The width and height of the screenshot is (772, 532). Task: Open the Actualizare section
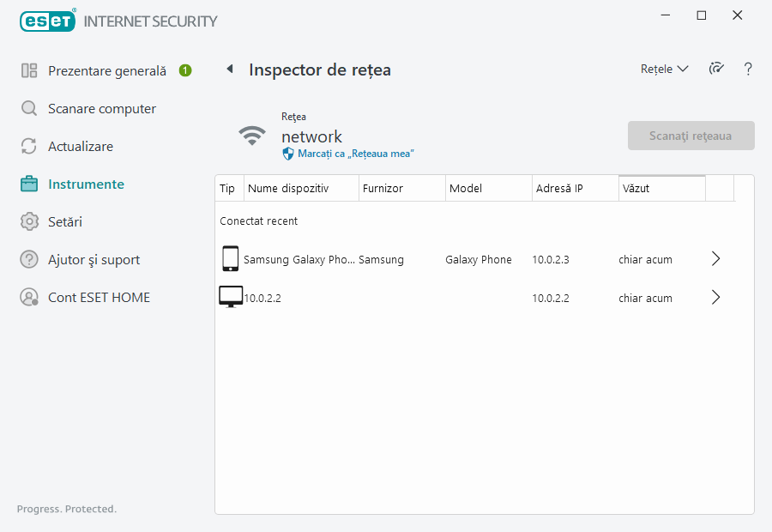pyautogui.click(x=81, y=147)
